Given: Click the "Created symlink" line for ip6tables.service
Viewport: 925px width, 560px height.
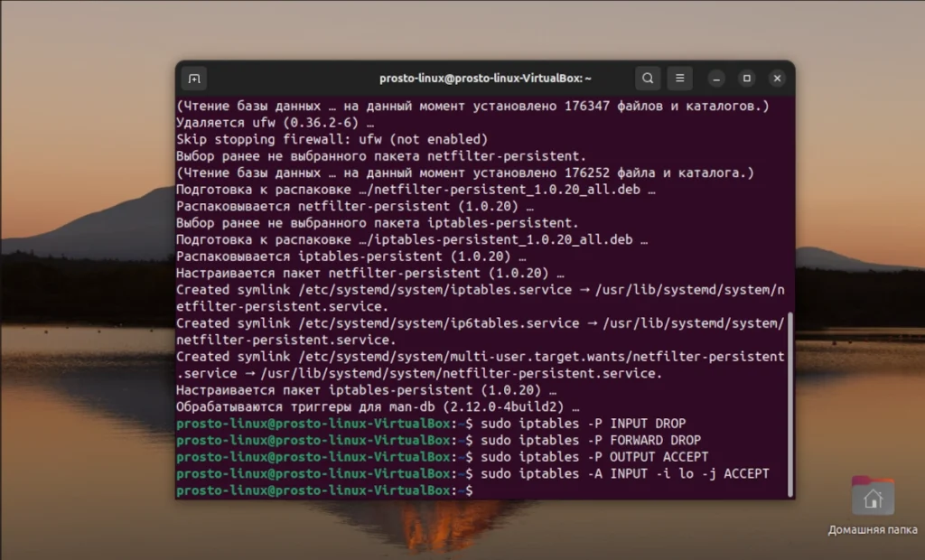Looking at the screenshot, I should click(481, 331).
